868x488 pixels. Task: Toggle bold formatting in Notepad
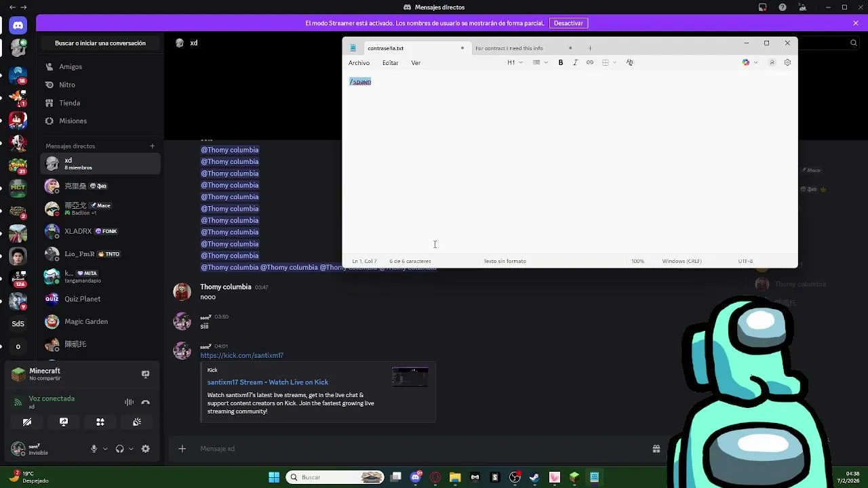[561, 62]
